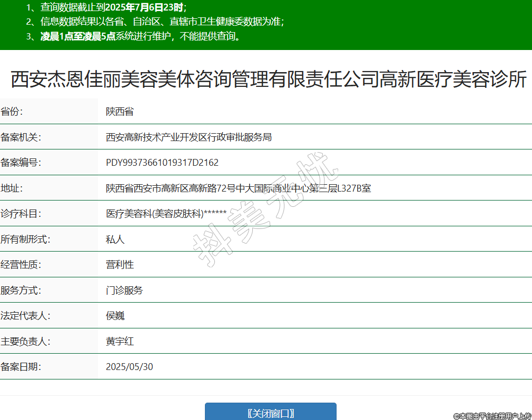Click the legal representative name 侯巍
532x420 pixels.
click(x=115, y=316)
